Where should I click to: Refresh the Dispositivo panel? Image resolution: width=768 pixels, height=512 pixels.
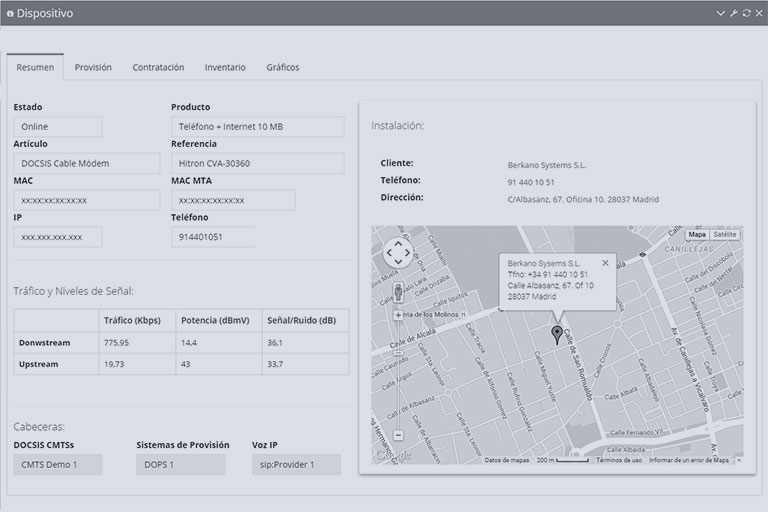click(x=746, y=13)
